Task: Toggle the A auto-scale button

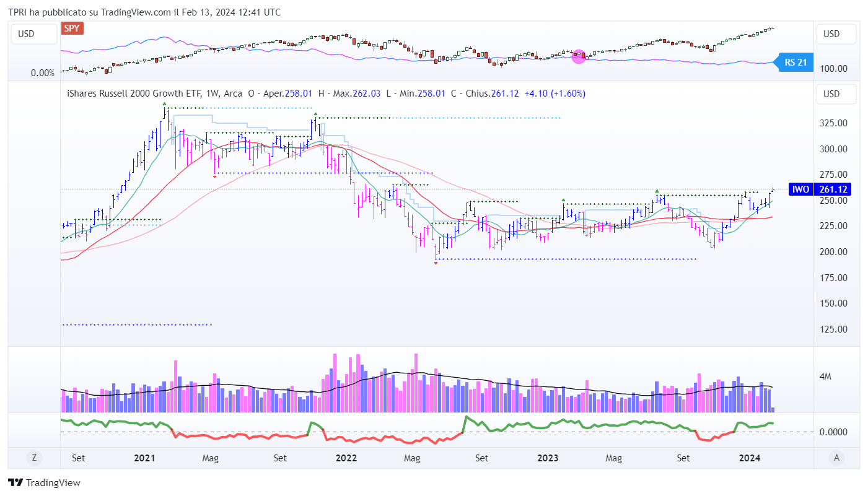Action: (x=837, y=458)
